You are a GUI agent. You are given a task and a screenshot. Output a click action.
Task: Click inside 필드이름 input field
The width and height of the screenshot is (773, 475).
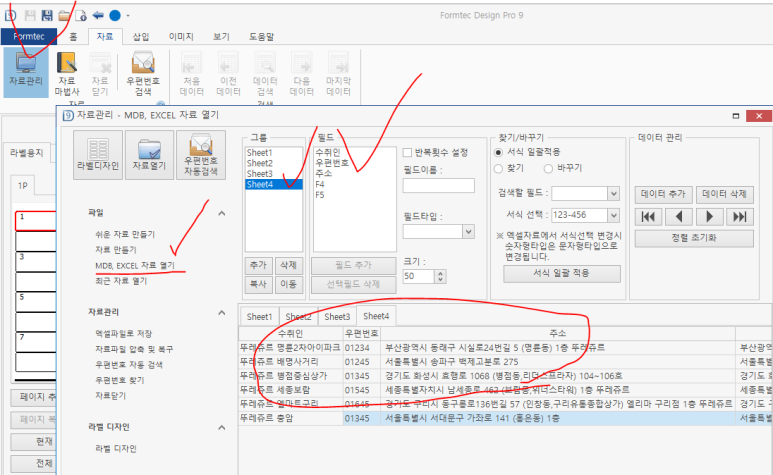[439, 186]
